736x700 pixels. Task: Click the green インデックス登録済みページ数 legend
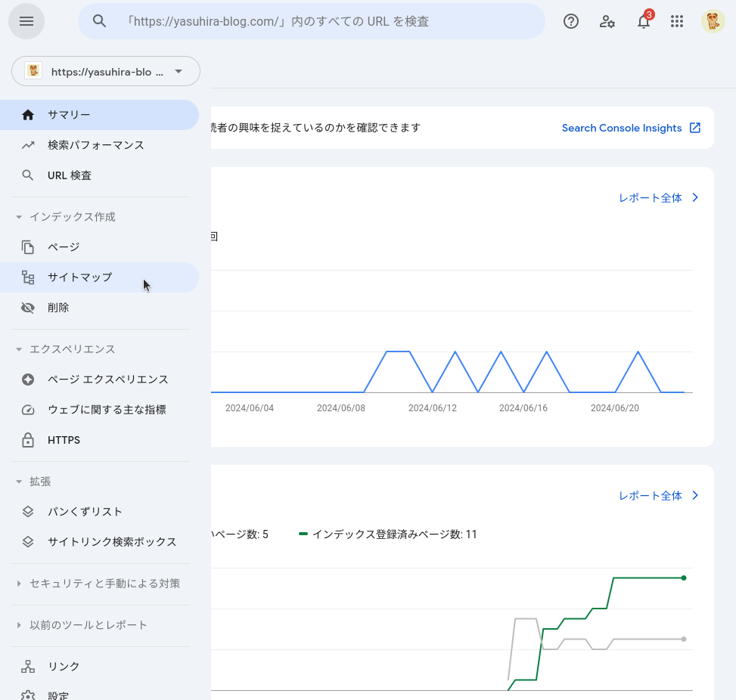[389, 534]
